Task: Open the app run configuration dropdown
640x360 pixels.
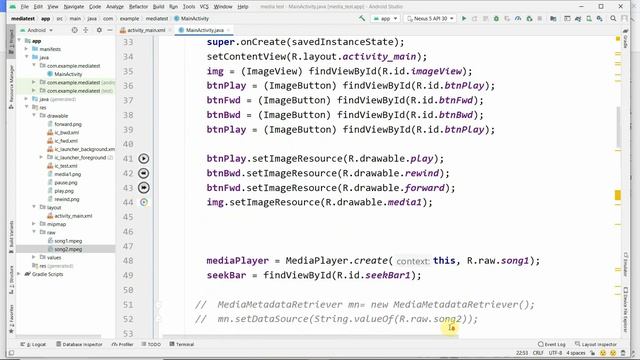Action: 385,18
